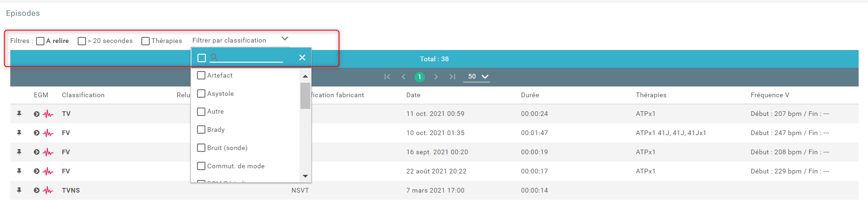The image size is (868, 201).
Task: Click the 'Episodes' section title
Action: (x=23, y=13)
